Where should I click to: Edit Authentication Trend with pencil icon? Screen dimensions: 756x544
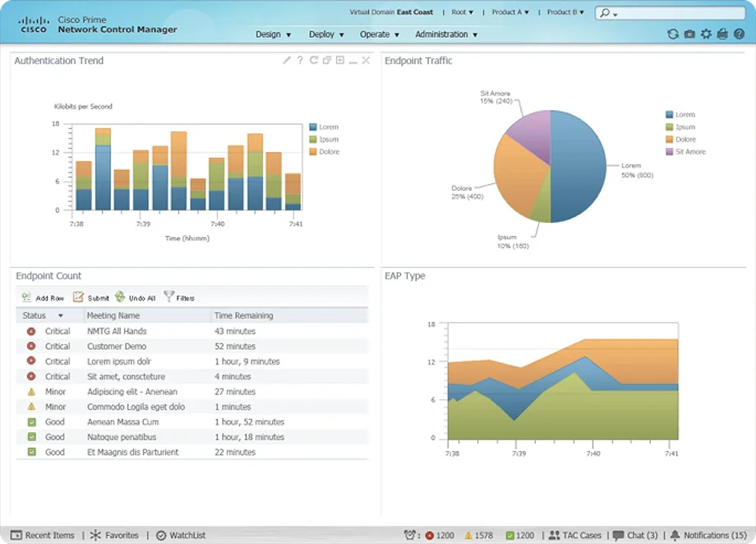(x=287, y=60)
